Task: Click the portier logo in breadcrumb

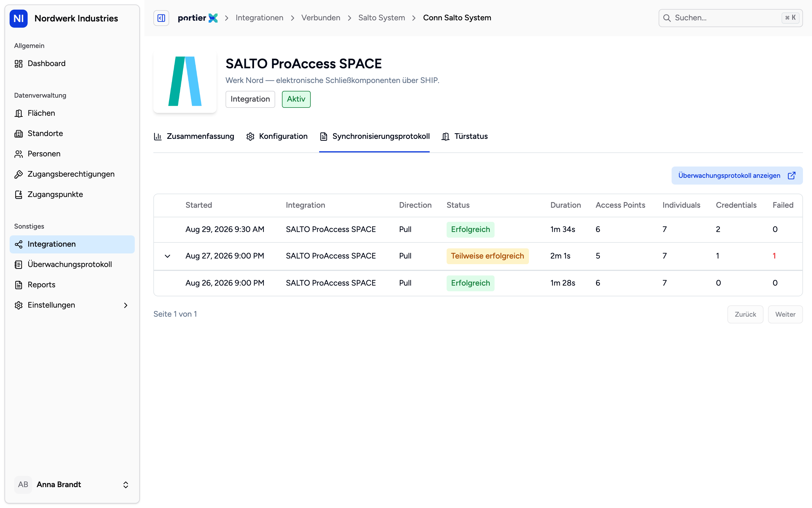Action: pyautogui.click(x=198, y=18)
